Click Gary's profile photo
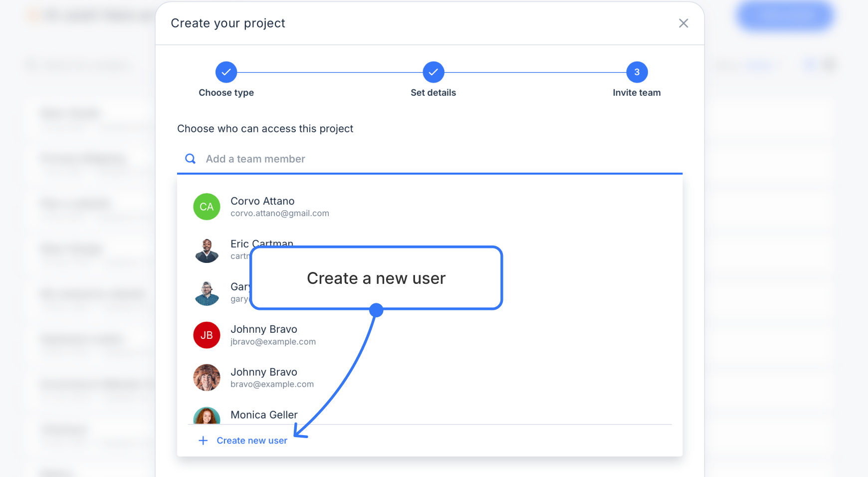The image size is (868, 477). [x=207, y=292]
